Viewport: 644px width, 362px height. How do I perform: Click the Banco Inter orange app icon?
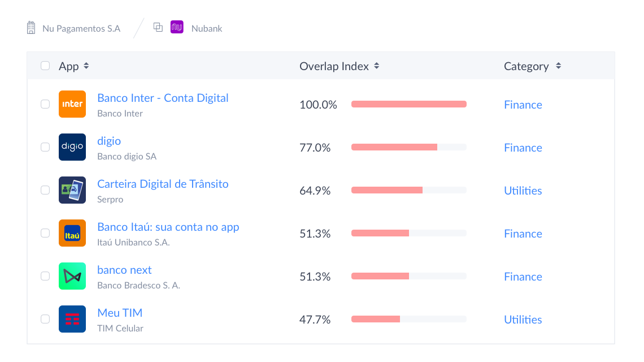point(72,104)
